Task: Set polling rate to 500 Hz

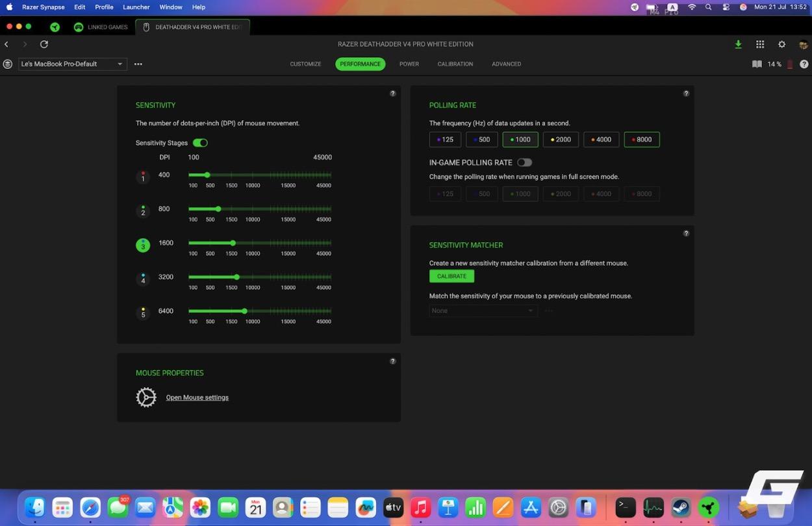Action: click(x=482, y=140)
